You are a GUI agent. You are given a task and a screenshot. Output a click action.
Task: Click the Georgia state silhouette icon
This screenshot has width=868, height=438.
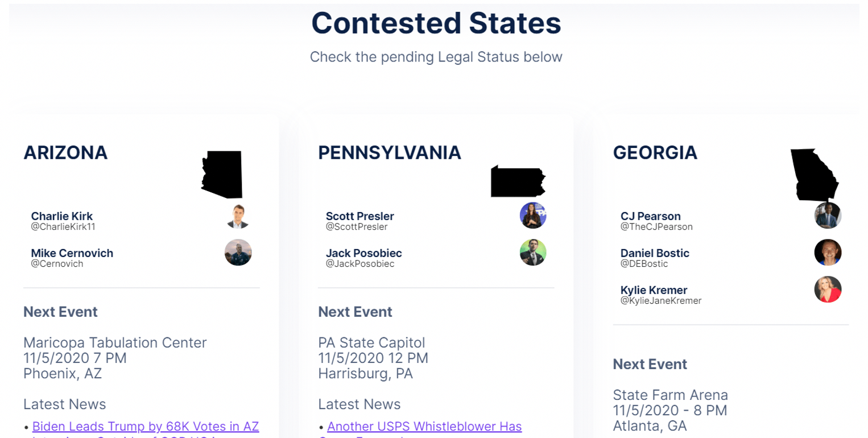coord(815,175)
